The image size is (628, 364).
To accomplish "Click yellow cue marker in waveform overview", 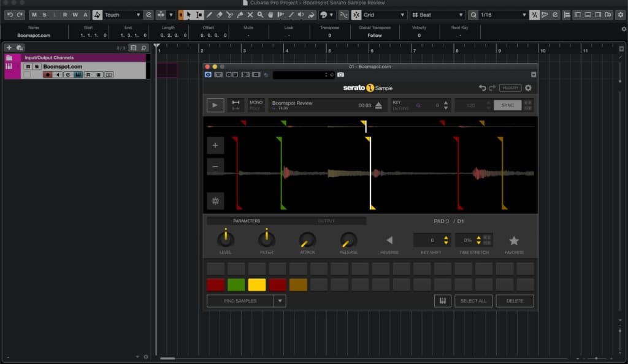I will pos(364,124).
